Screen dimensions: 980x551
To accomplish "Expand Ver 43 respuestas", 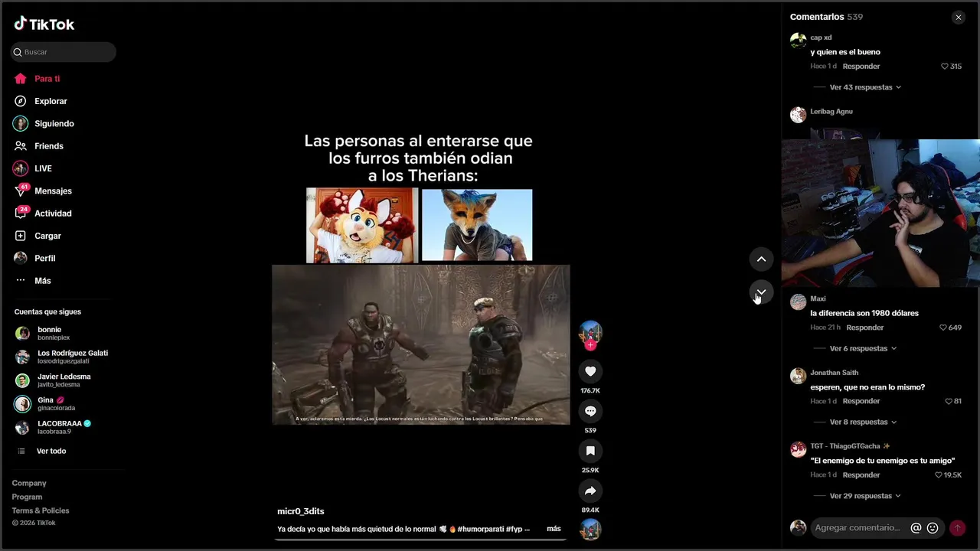I will tap(865, 87).
